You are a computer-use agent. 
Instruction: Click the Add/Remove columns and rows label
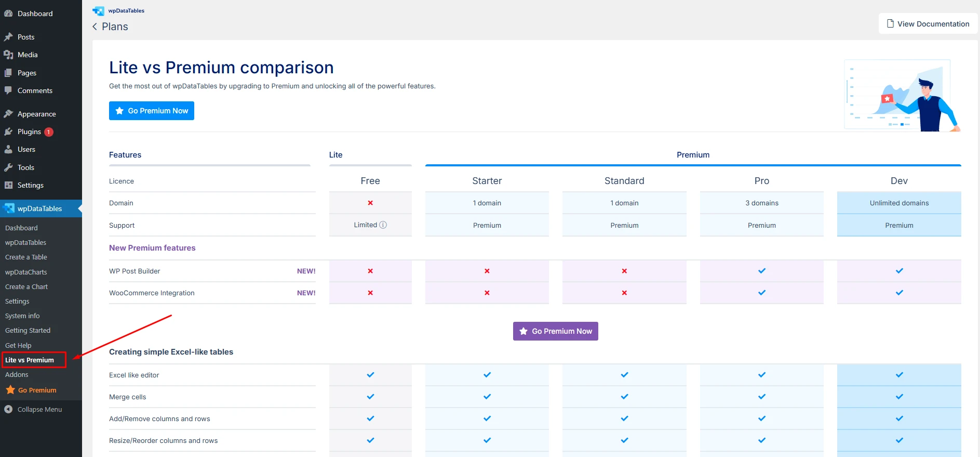click(x=159, y=419)
